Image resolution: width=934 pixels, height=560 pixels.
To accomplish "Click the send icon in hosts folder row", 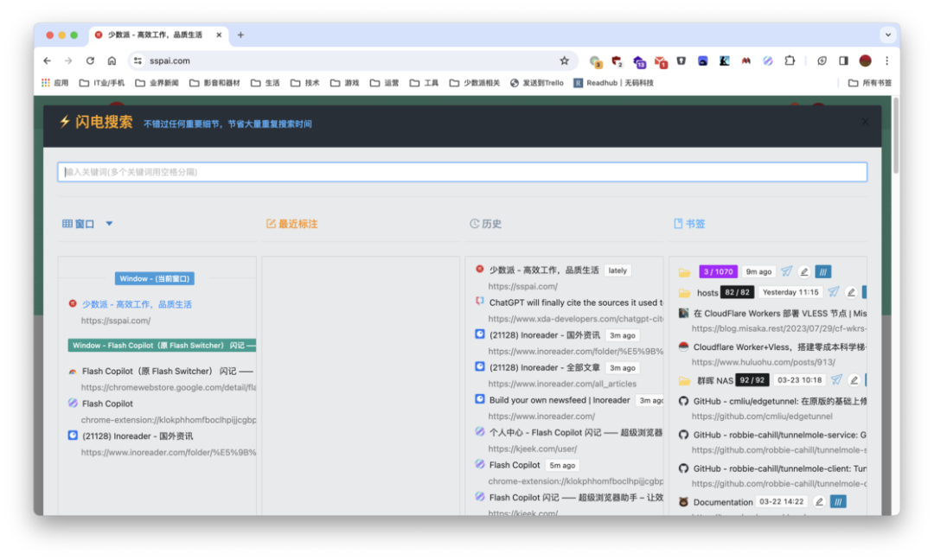I will 834,291.
